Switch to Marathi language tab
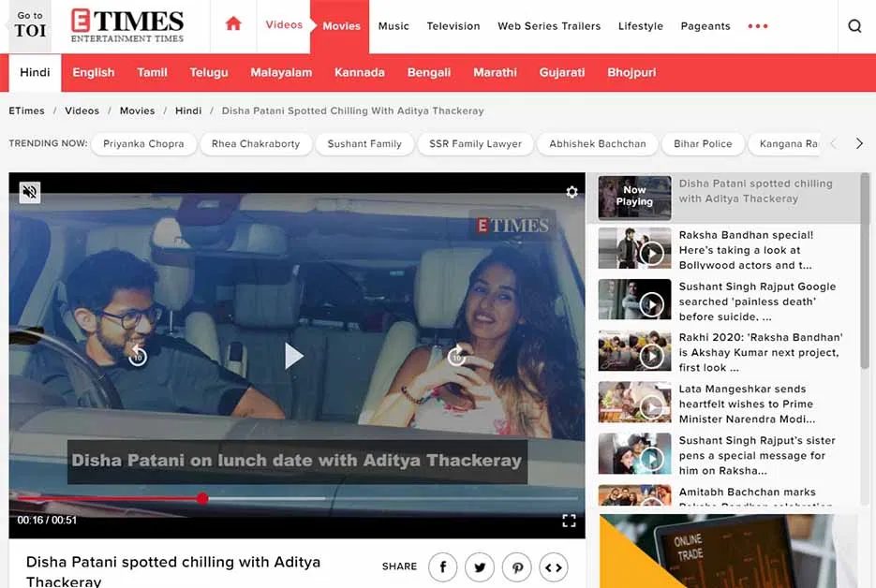Viewport: 876px width, 588px height. click(495, 73)
